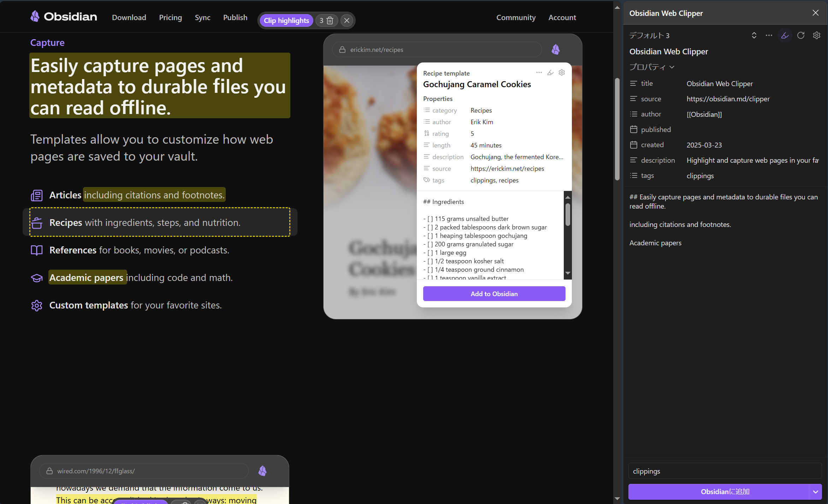Image resolution: width=828 pixels, height=504 pixels.
Task: Click the 'Easily capture pages' highlighted heading
Action: pos(160,86)
